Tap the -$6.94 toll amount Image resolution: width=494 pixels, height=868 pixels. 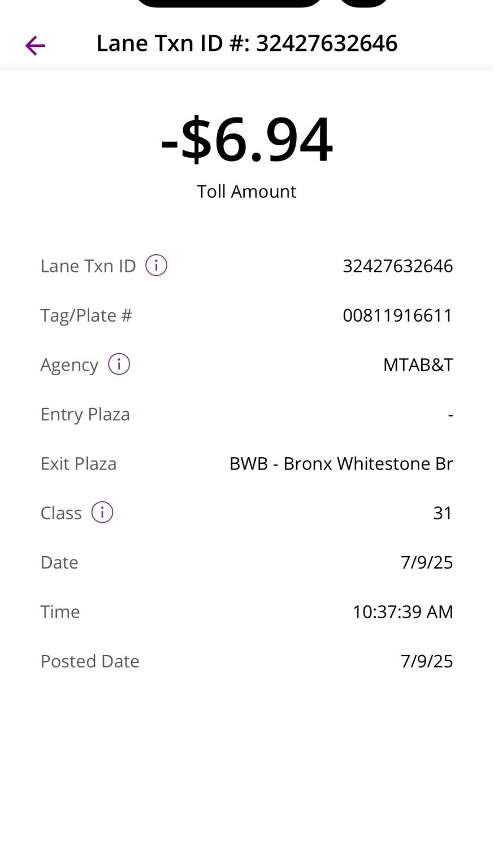click(x=247, y=139)
